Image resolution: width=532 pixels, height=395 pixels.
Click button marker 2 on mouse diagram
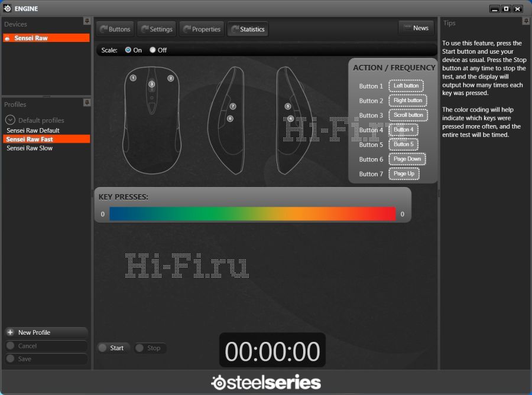(170, 78)
